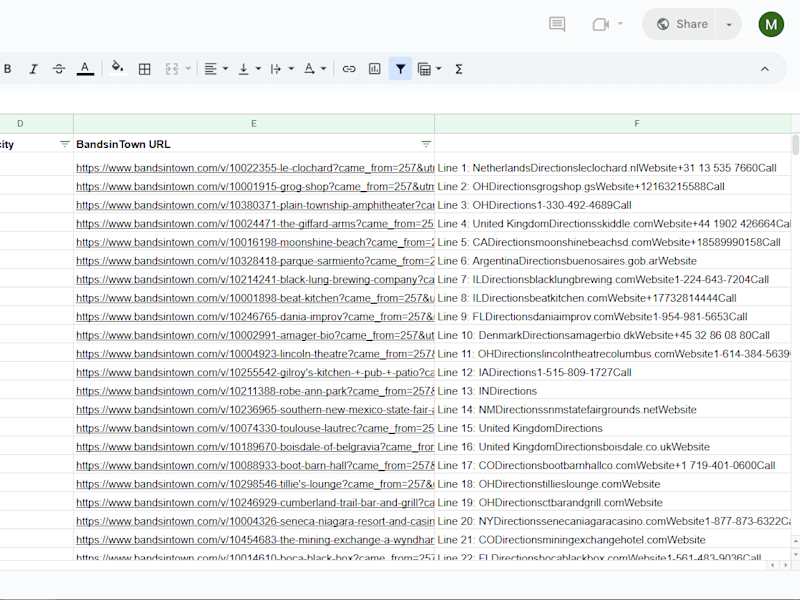Open the dania-improv bandsintown link
The image size is (800, 600).
255,317
